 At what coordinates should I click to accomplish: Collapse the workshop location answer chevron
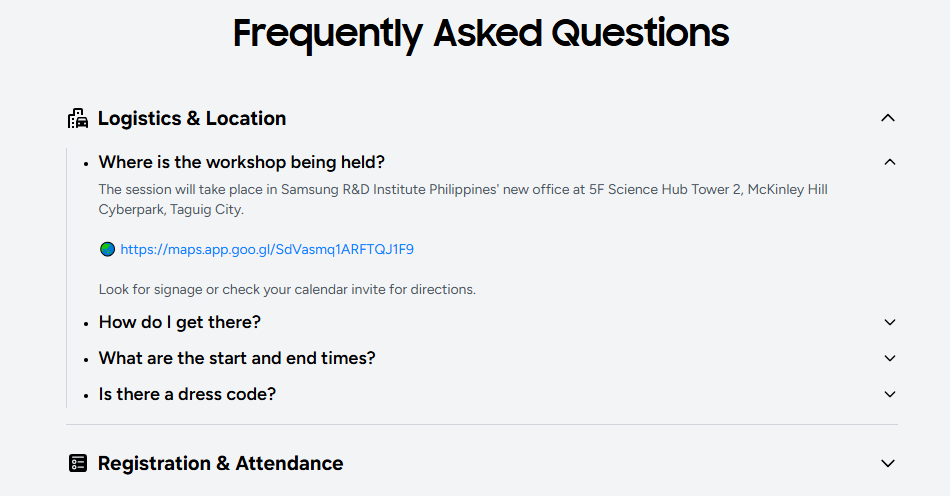pyautogui.click(x=890, y=162)
